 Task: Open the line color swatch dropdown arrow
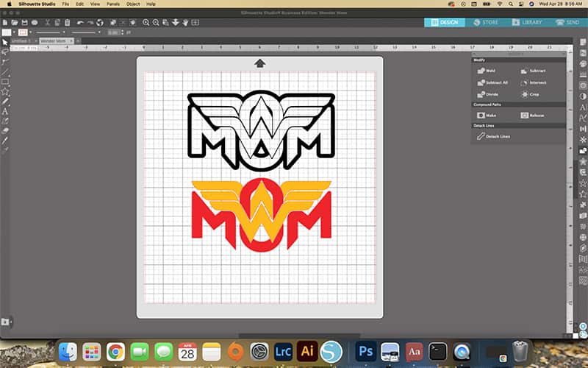tap(30, 32)
